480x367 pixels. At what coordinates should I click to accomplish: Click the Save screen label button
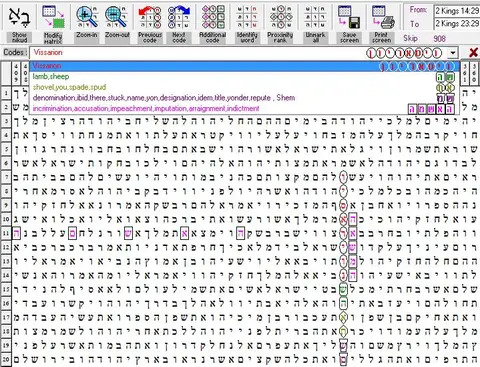pos(349,38)
